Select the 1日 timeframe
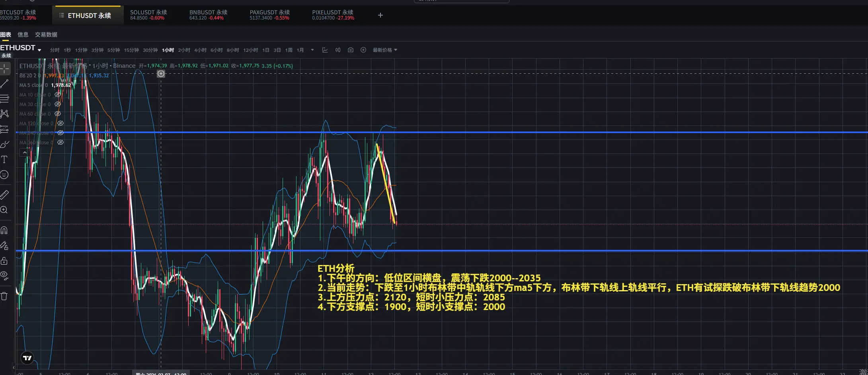 pyautogui.click(x=266, y=50)
